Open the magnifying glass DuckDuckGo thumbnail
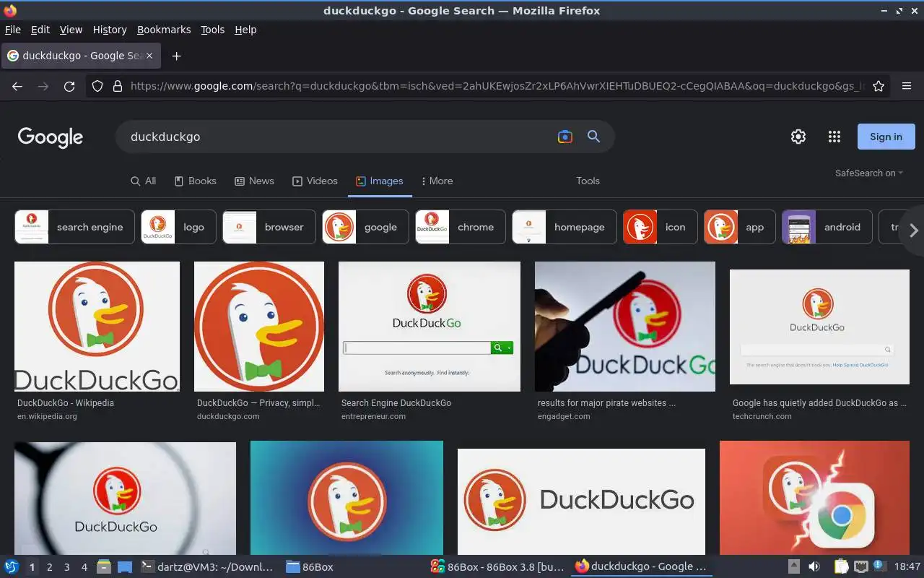The image size is (924, 578). (x=125, y=498)
